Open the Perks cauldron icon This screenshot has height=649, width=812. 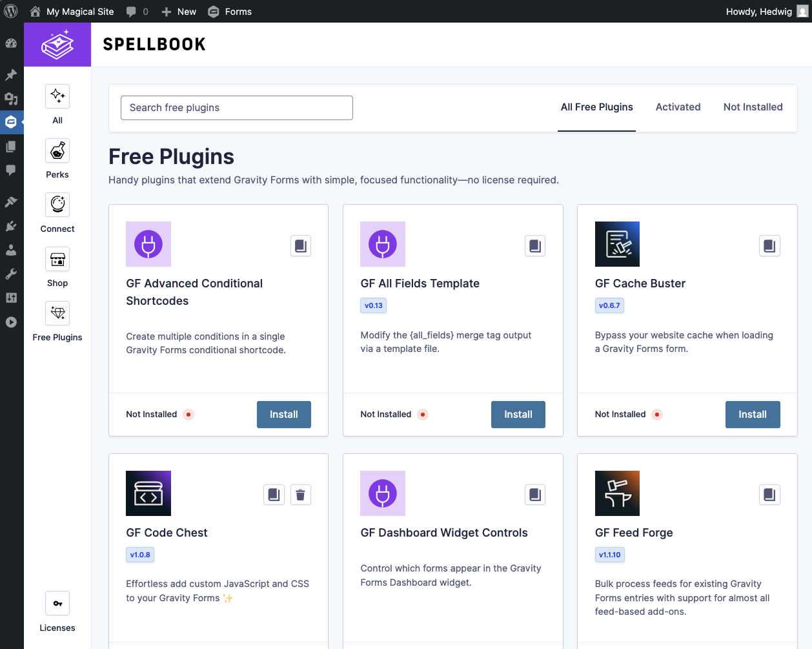(57, 150)
